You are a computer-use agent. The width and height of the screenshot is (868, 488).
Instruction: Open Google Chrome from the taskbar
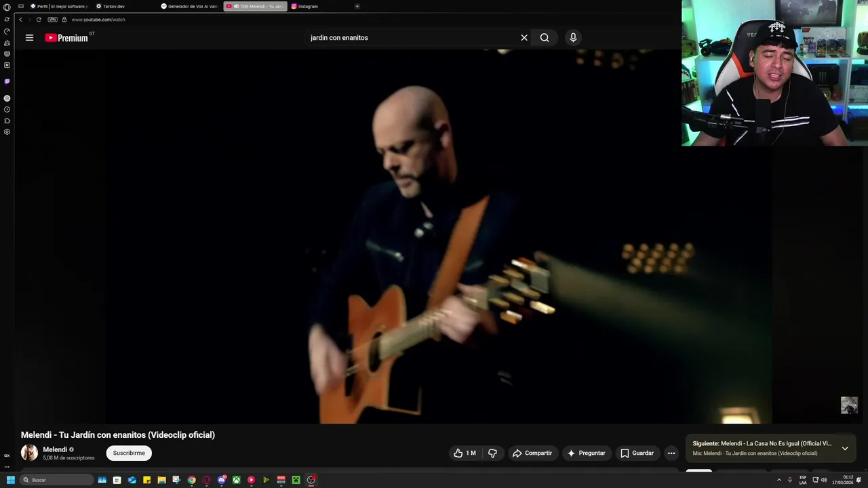click(x=192, y=480)
